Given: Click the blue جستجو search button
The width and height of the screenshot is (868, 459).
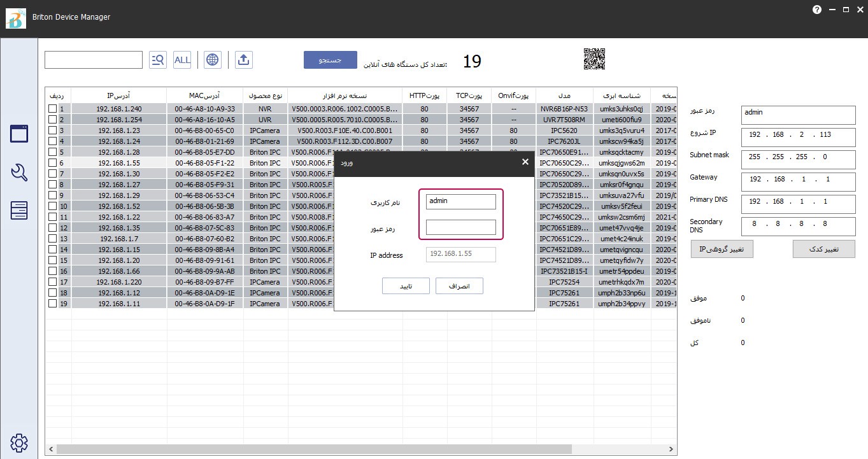Looking at the screenshot, I should pyautogui.click(x=330, y=60).
